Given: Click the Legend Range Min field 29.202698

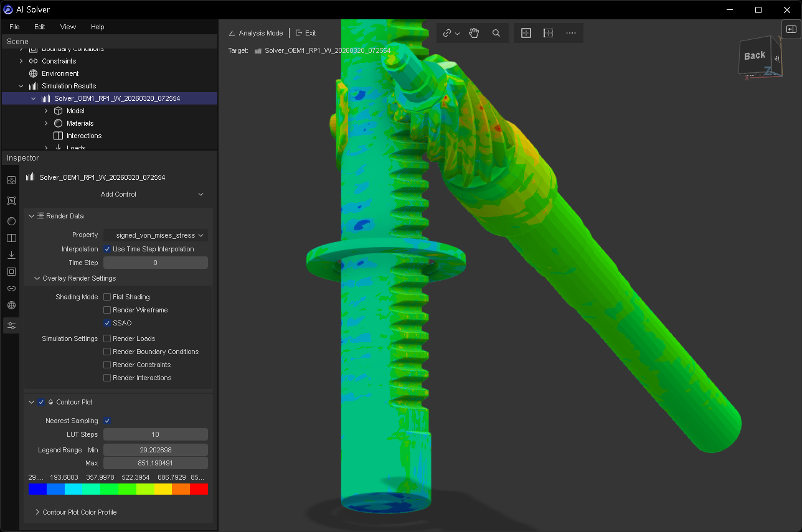Looking at the screenshot, I should 156,450.
